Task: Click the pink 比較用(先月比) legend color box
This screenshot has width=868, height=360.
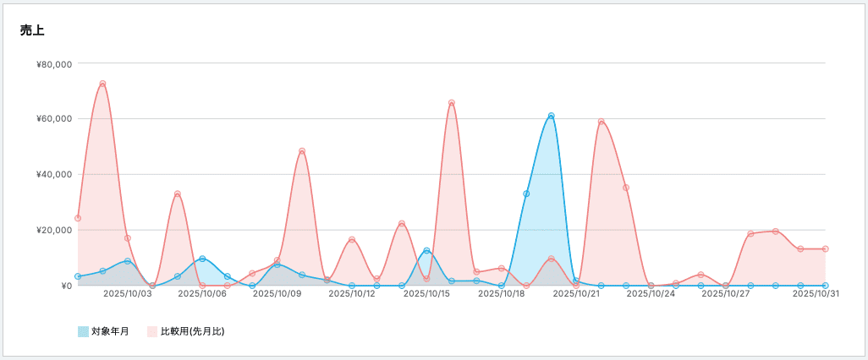Action: point(152,331)
